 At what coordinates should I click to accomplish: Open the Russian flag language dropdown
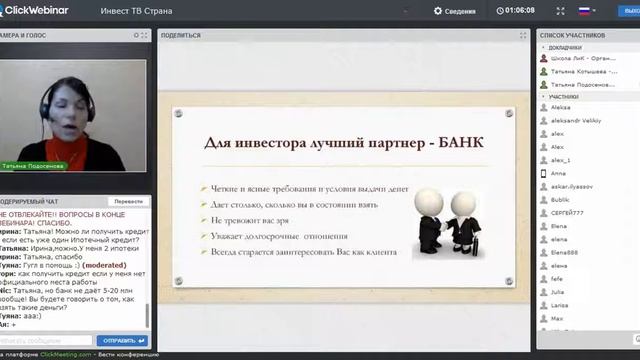point(587,11)
